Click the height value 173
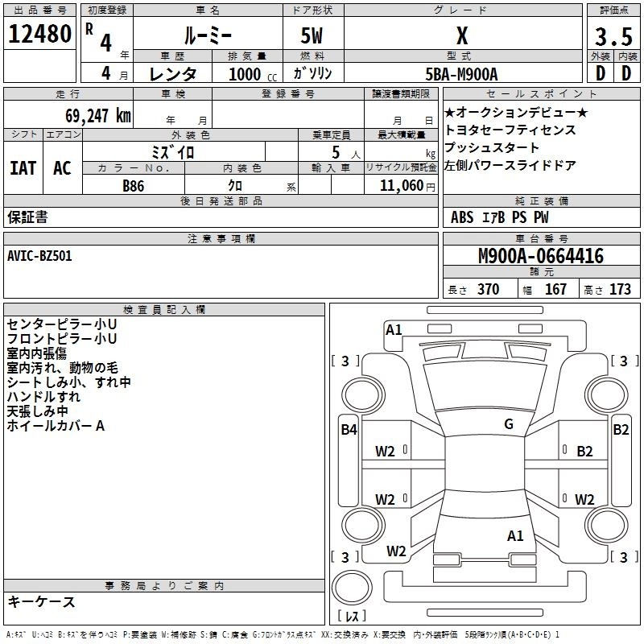The image size is (644, 644). click(x=620, y=289)
